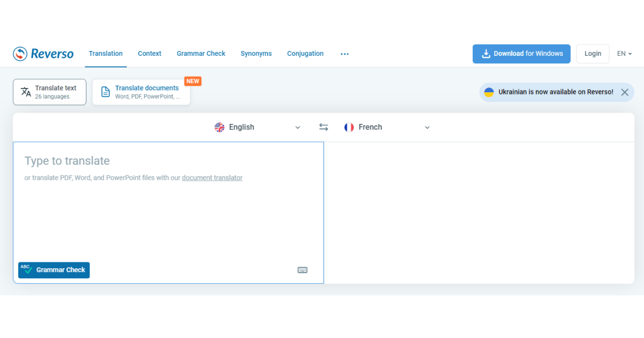Image resolution: width=644 pixels, height=338 pixels.
Task: Click the Login button
Action: coord(593,54)
